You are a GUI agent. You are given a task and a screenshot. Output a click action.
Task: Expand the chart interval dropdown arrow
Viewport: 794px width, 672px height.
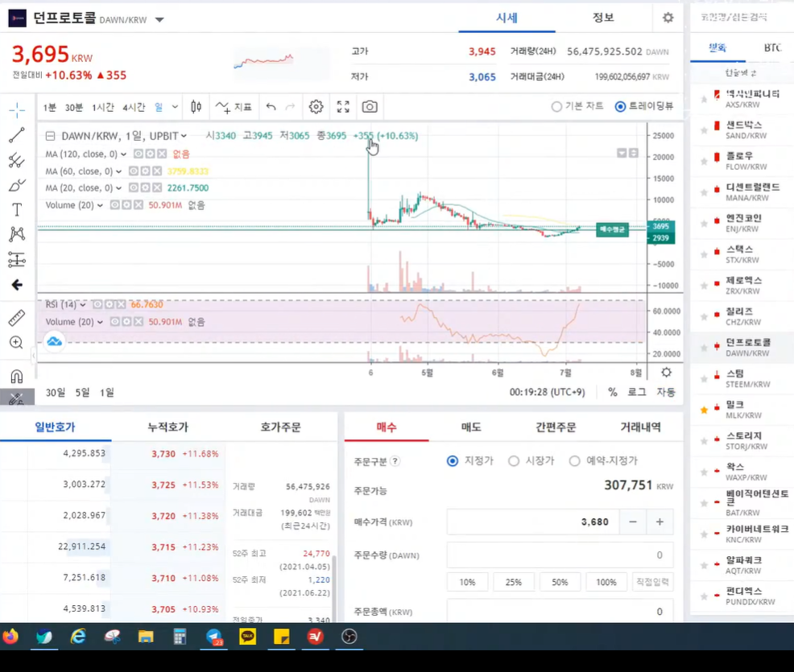175,107
